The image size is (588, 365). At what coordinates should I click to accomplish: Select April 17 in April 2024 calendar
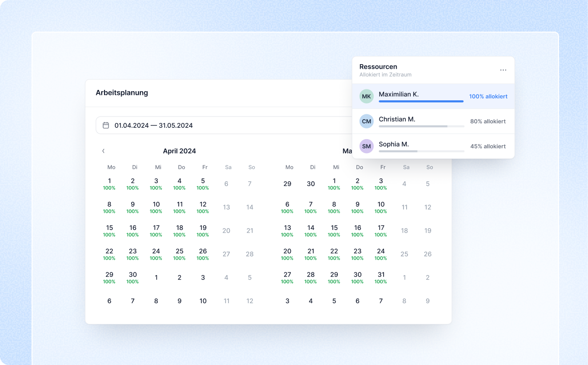pyautogui.click(x=156, y=230)
